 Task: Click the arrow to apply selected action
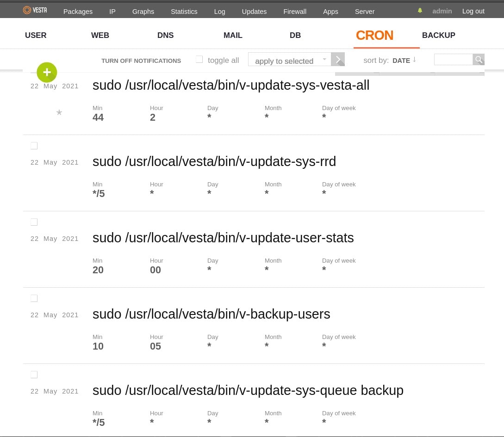coord(338,59)
